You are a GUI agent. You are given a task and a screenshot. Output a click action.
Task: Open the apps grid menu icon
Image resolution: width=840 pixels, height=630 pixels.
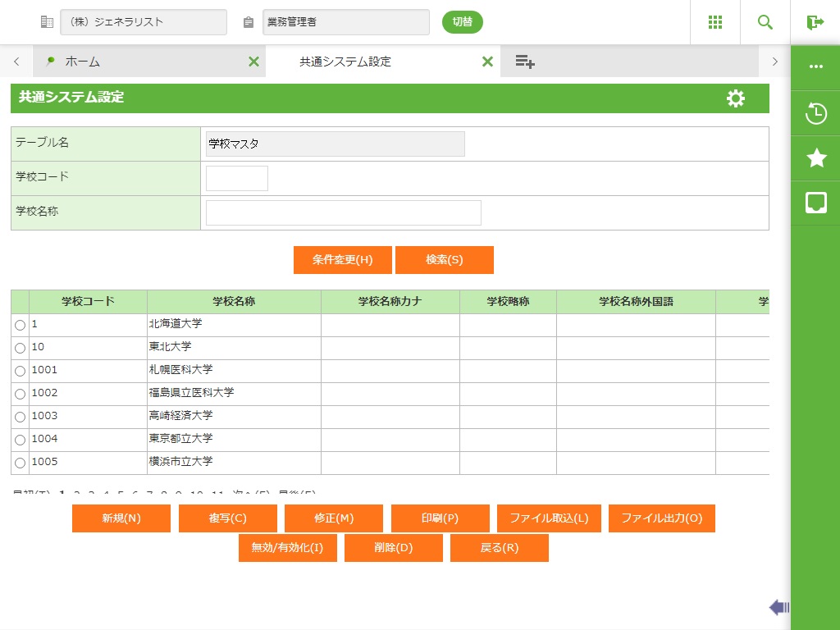tap(714, 22)
